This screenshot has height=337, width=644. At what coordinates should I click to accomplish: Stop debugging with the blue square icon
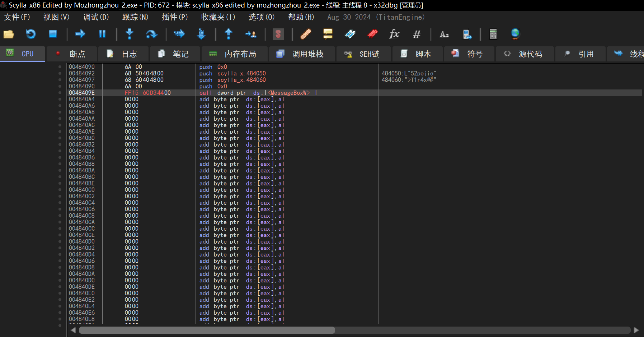tap(53, 34)
